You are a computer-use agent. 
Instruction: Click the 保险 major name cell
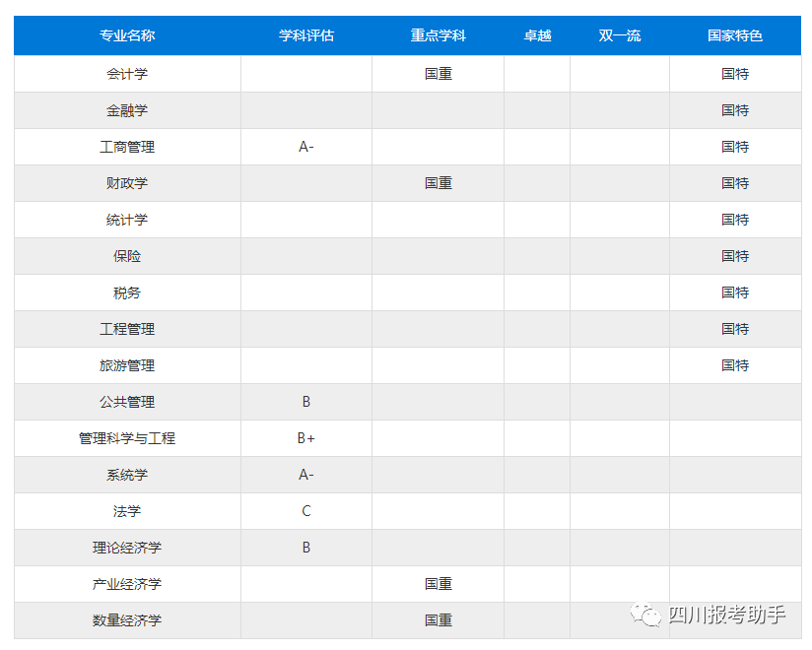[127, 256]
